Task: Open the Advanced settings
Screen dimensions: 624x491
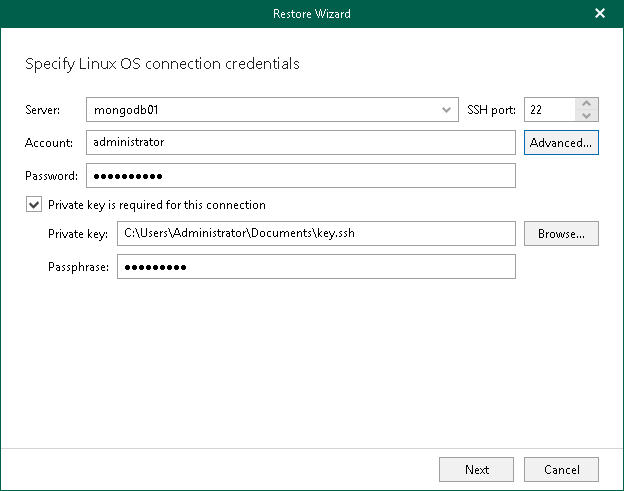Action: 561,143
